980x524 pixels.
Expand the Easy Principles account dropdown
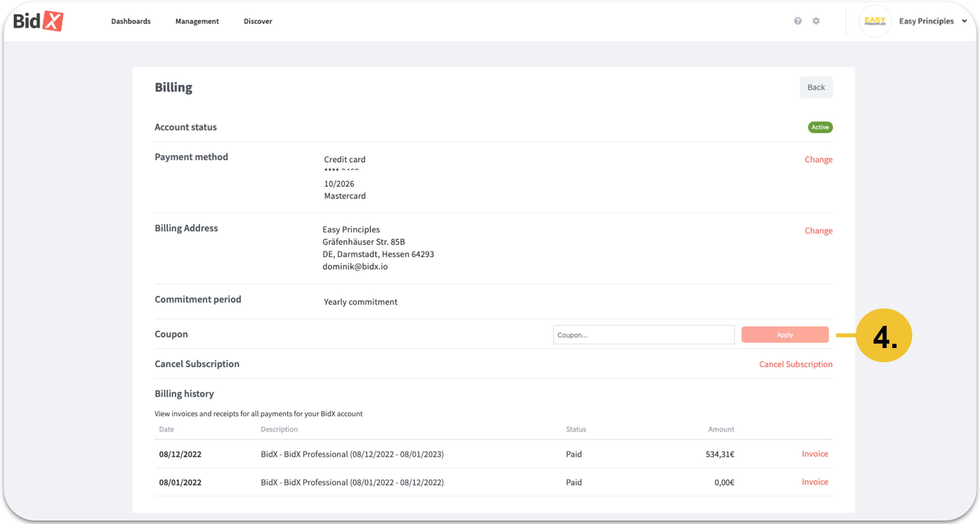pyautogui.click(x=964, y=21)
